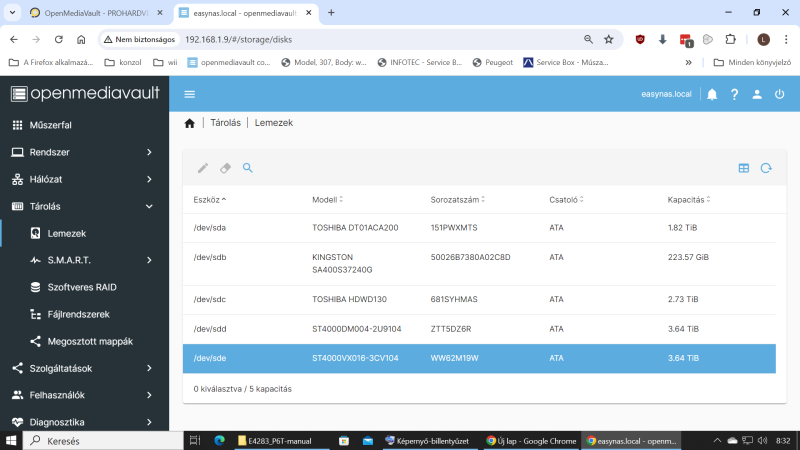Open Megosztott mappák page
Image resolution: width=800 pixels, height=450 pixels.
[84, 341]
